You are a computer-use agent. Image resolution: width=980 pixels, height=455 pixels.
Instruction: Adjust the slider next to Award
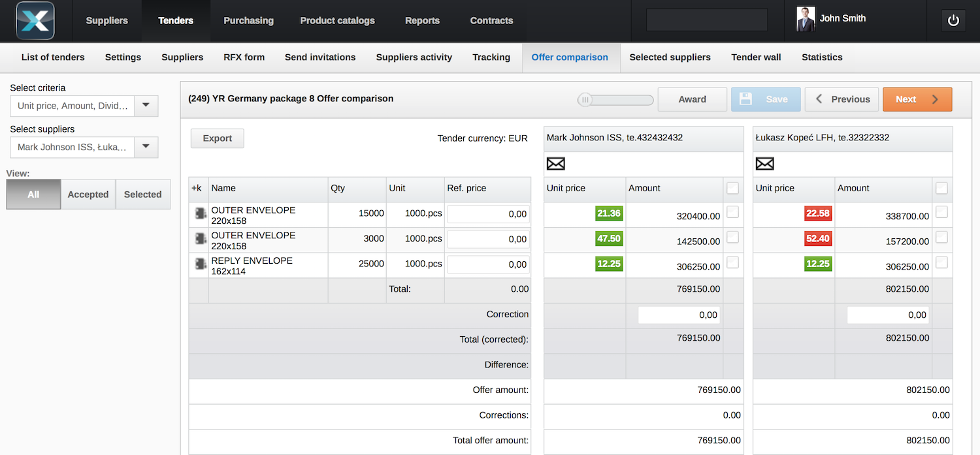point(585,100)
